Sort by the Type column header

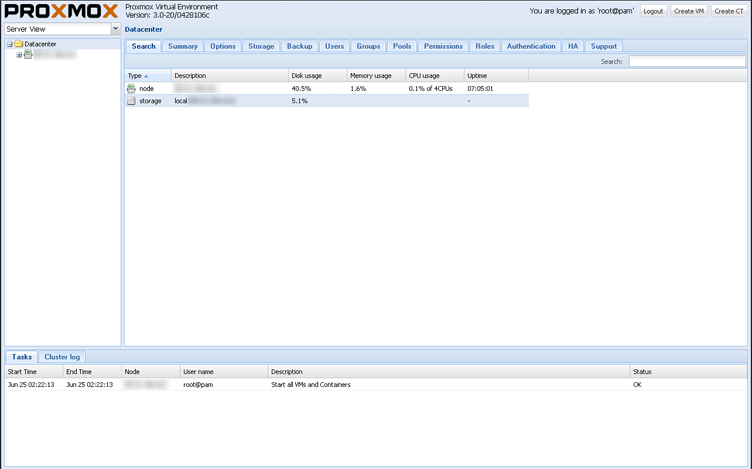(x=148, y=76)
